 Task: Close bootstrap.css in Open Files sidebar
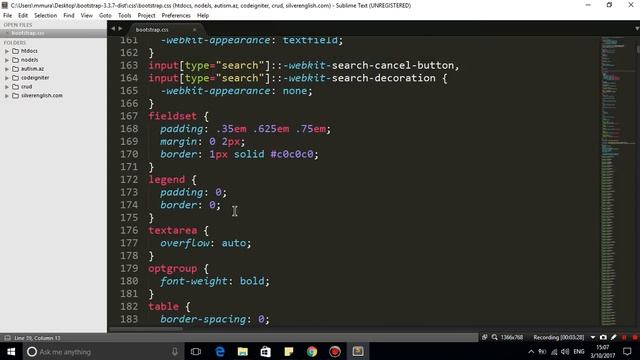(7, 33)
